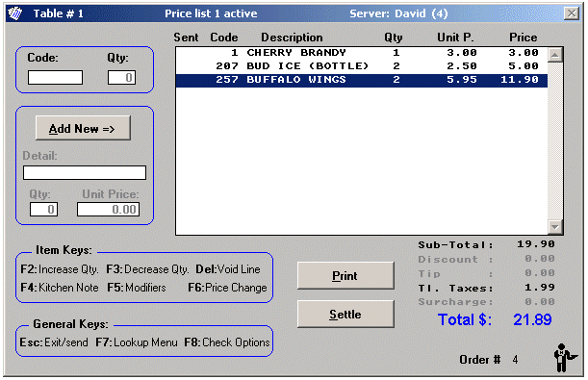Click the Qty field beside Code

pos(121,78)
